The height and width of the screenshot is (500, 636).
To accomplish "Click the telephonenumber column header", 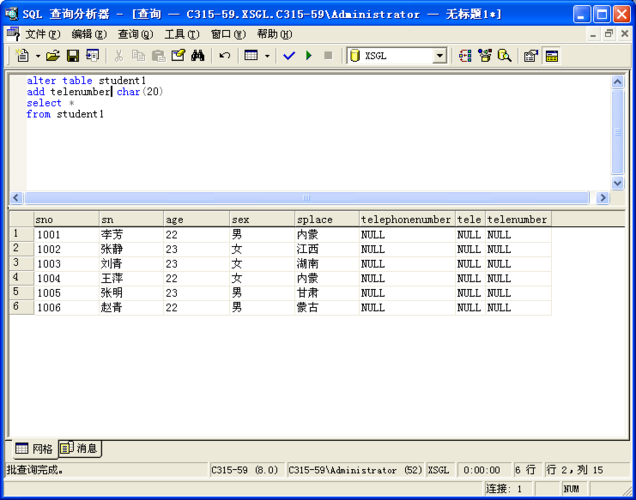I will (x=407, y=219).
